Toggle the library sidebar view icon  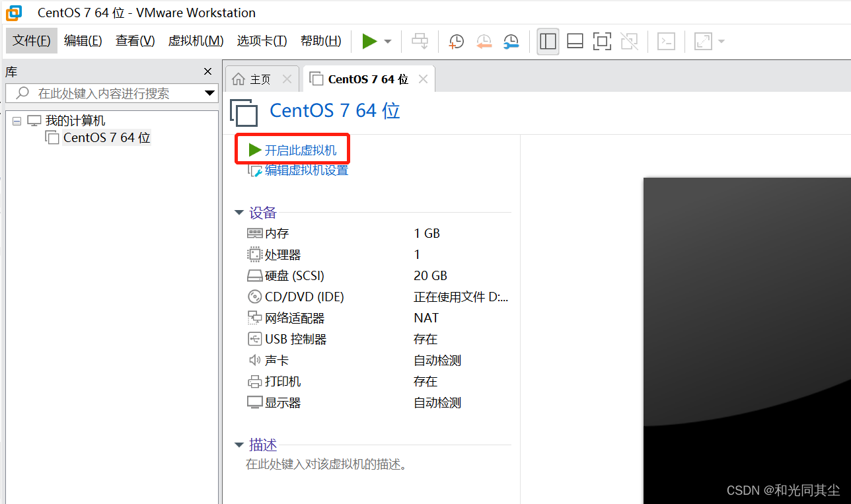(x=548, y=42)
